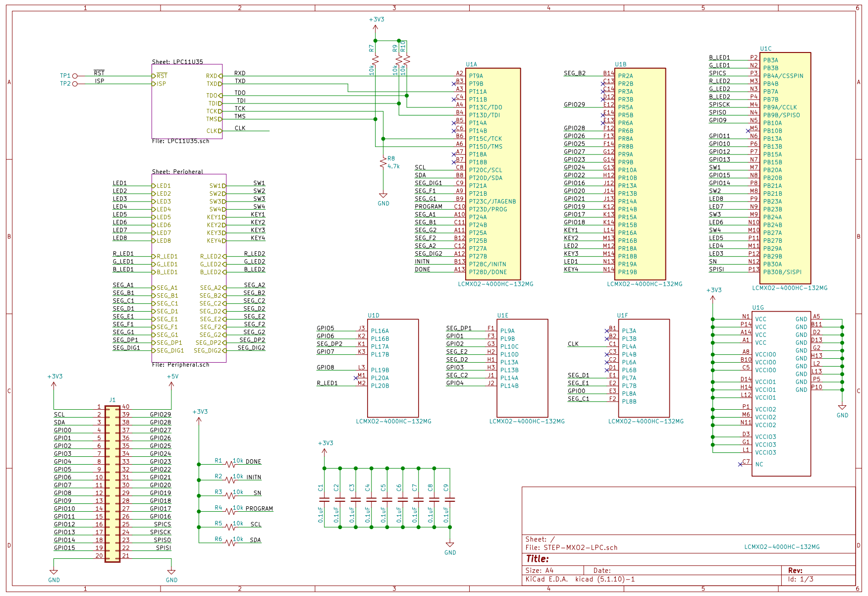Click the U1C pin name 'PB30B/SISPI'
868x596 pixels.
(x=782, y=272)
